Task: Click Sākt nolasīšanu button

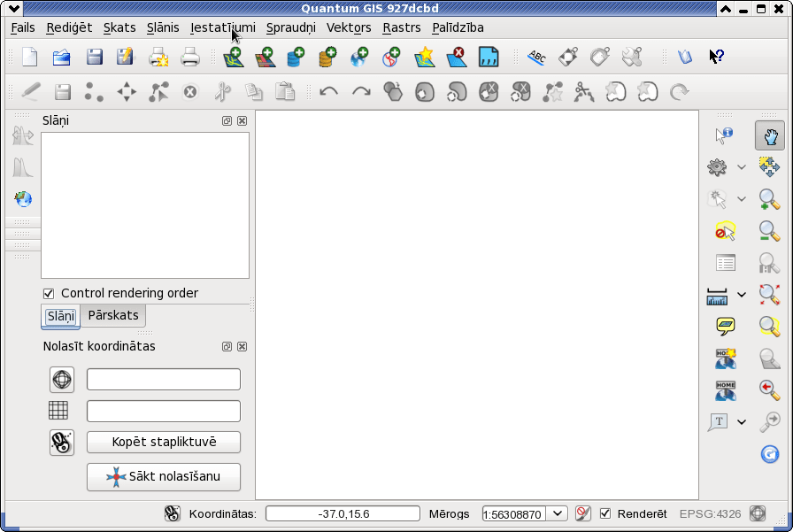Action: click(x=164, y=476)
